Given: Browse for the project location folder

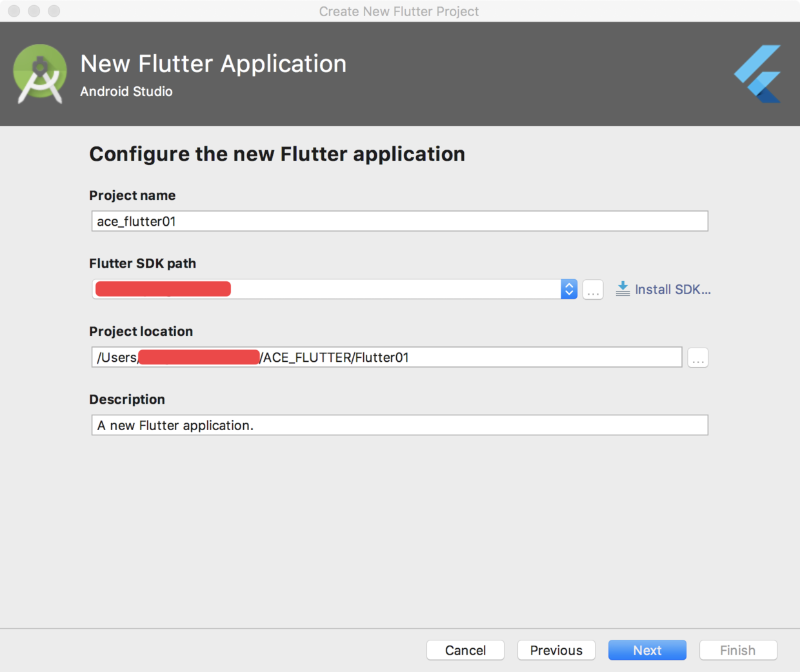Looking at the screenshot, I should 697,358.
